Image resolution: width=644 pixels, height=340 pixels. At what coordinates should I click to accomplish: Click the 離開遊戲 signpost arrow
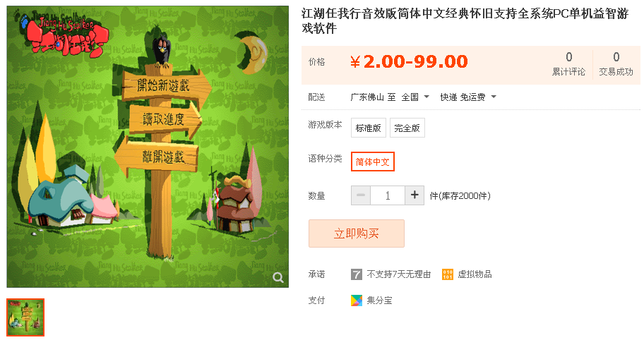point(157,157)
